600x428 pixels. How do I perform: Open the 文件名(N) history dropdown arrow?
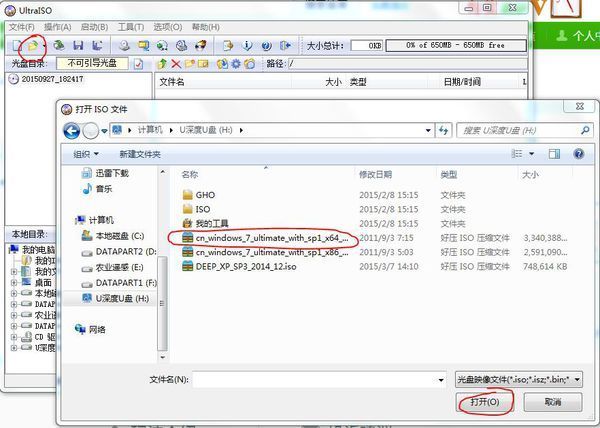441,380
